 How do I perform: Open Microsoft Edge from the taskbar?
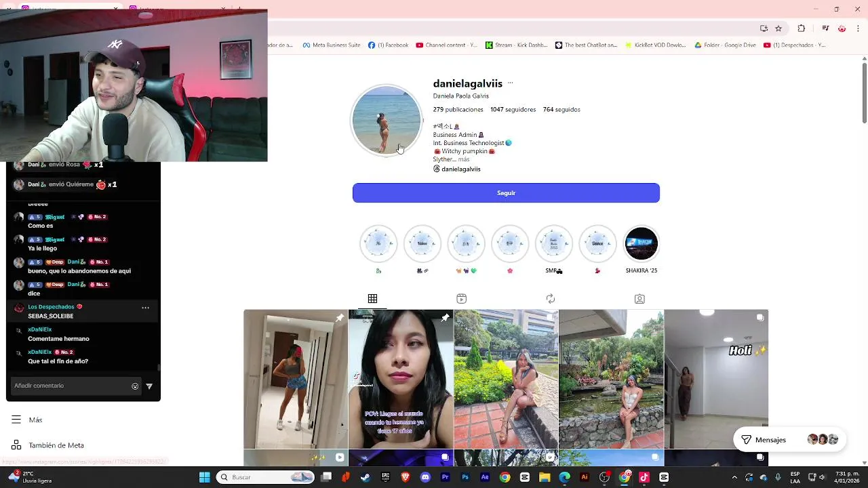[x=564, y=477]
